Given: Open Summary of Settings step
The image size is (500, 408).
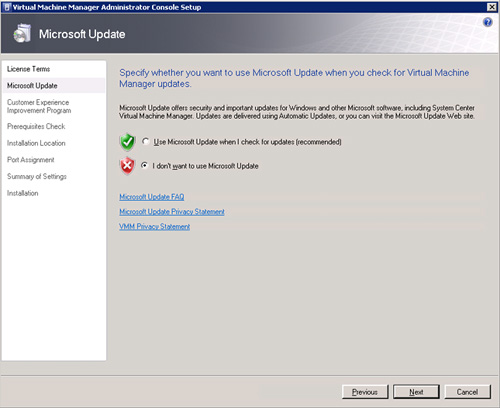Looking at the screenshot, I should coord(37,176).
